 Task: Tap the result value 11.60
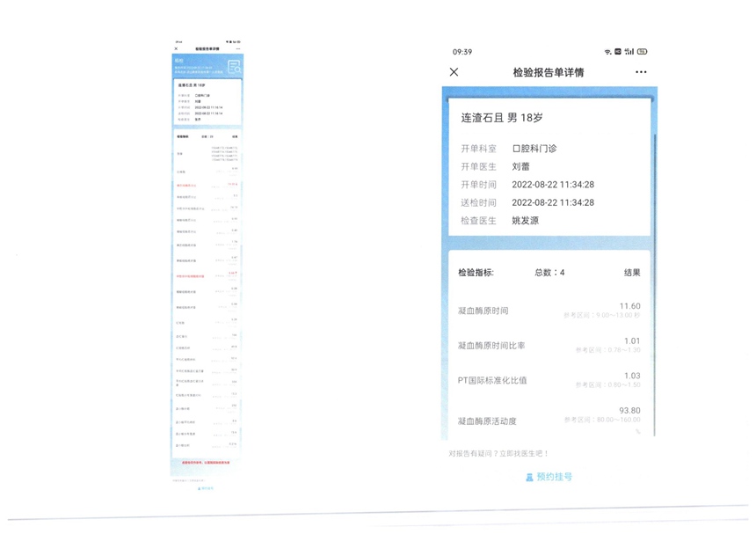point(629,306)
